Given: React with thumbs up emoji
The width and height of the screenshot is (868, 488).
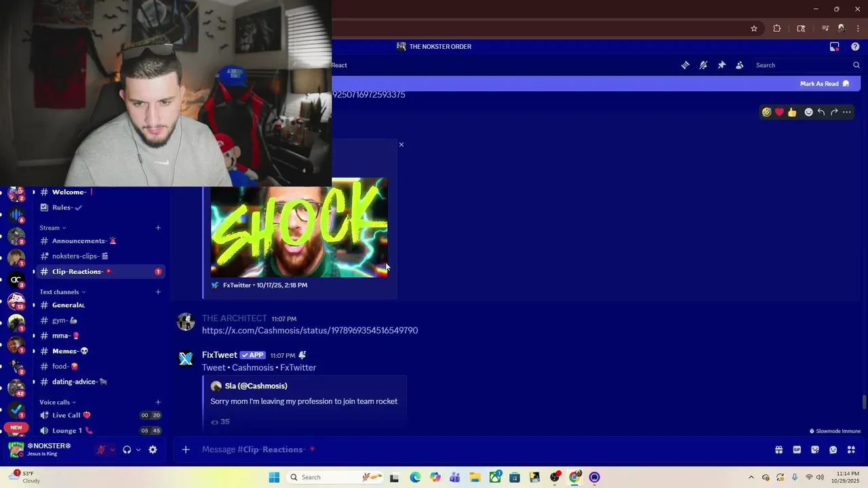Looking at the screenshot, I should click(x=792, y=112).
